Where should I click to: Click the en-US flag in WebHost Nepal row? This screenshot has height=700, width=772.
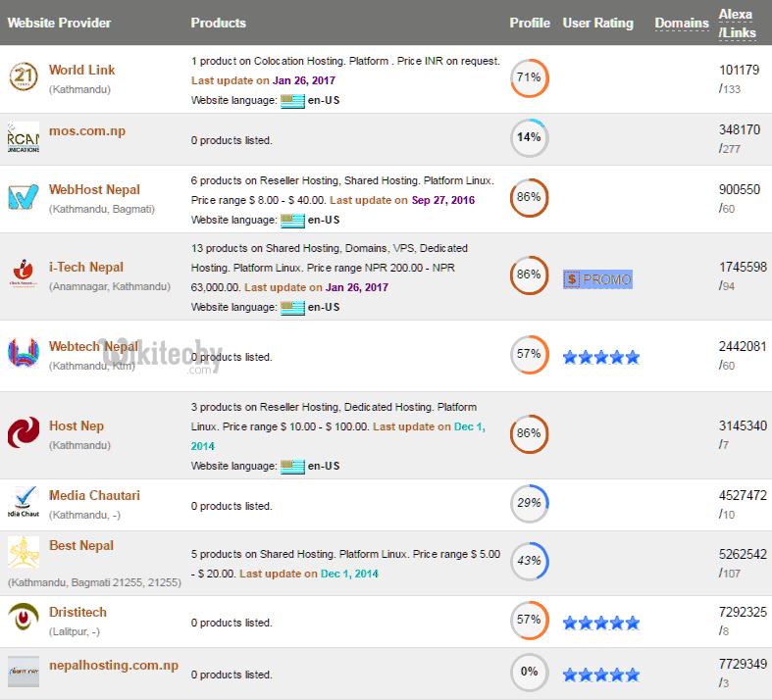coord(292,221)
